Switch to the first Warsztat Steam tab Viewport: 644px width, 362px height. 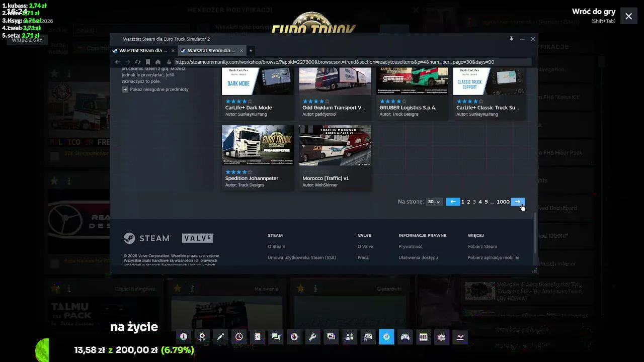(144, 50)
